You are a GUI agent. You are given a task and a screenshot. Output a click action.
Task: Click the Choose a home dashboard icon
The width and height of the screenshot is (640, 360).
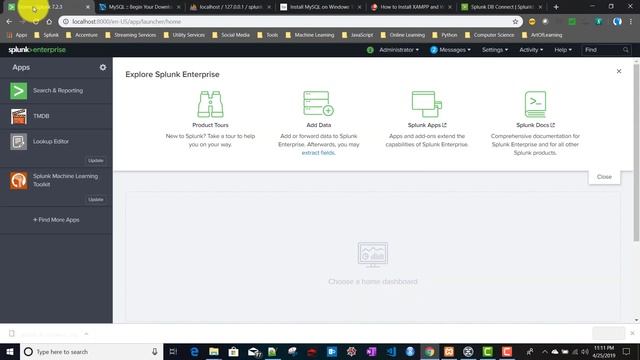(373, 254)
